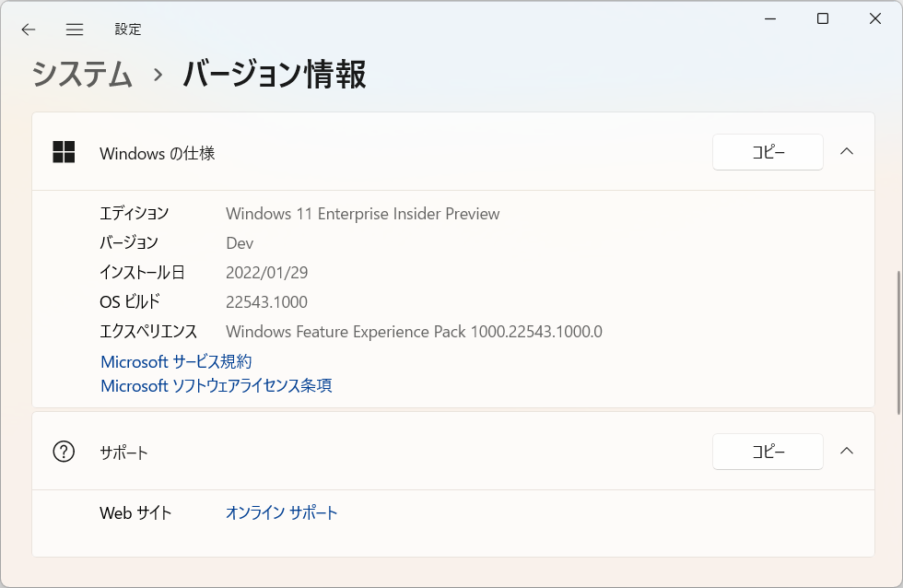The image size is (903, 588).
Task: Open the hamburger navigation menu
Action: tap(75, 29)
